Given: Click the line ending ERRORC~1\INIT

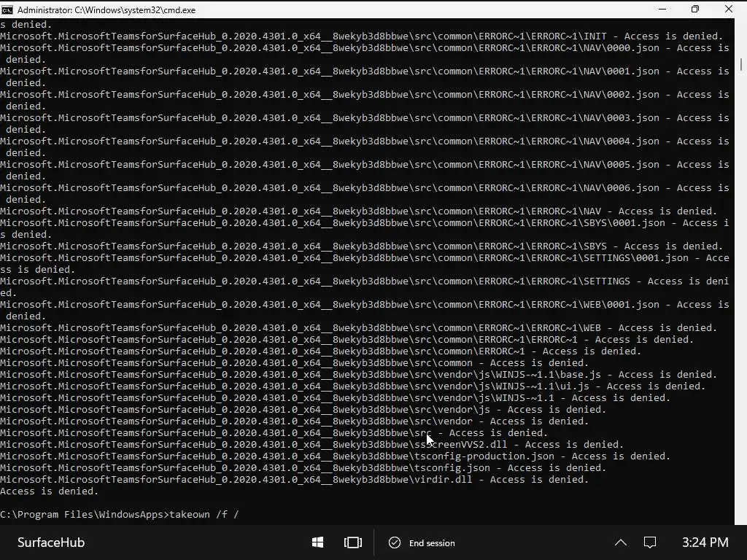Looking at the screenshot, I should [361, 36].
